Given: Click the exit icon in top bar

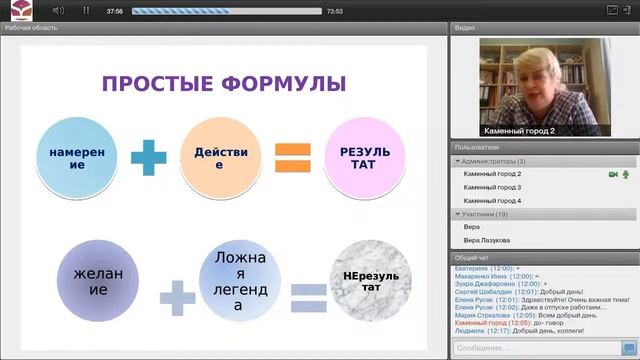Looking at the screenshot, I should pyautogui.click(x=627, y=10).
